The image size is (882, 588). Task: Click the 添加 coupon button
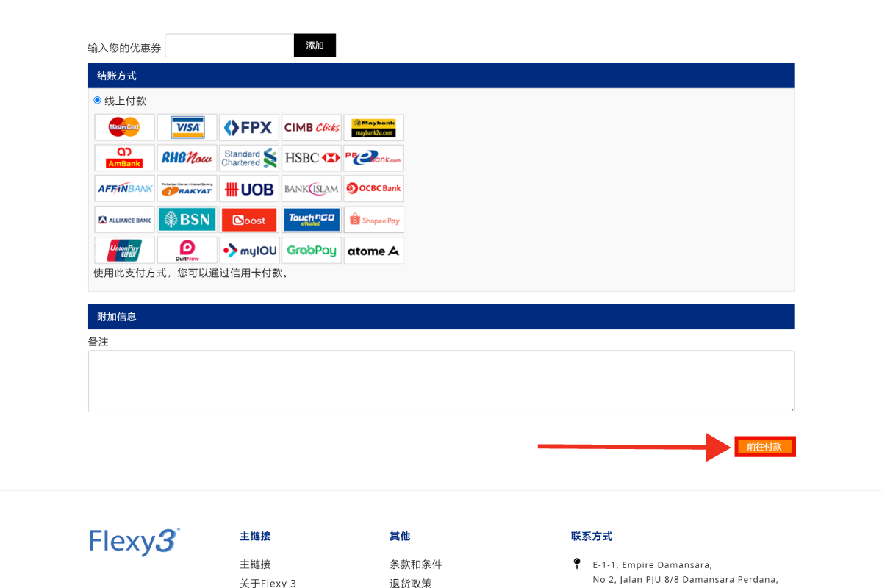(x=315, y=46)
